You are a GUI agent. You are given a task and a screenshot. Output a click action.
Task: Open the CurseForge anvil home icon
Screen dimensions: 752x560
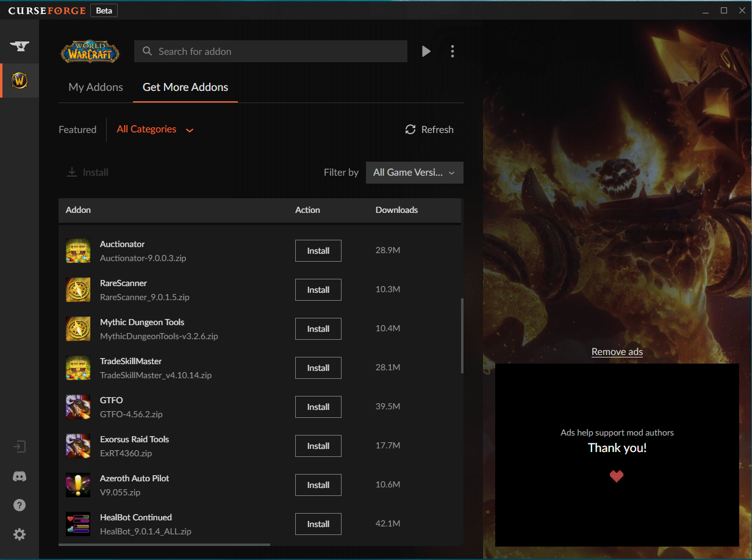click(20, 46)
